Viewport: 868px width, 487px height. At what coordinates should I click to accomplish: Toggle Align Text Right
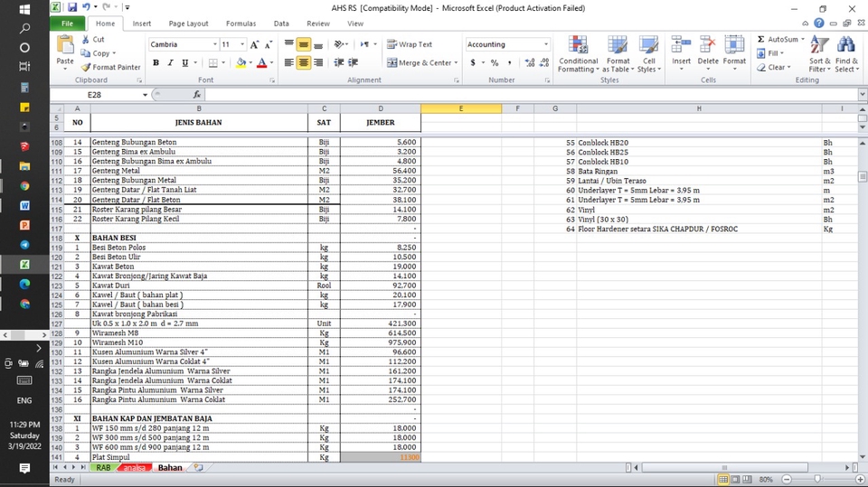coord(318,62)
